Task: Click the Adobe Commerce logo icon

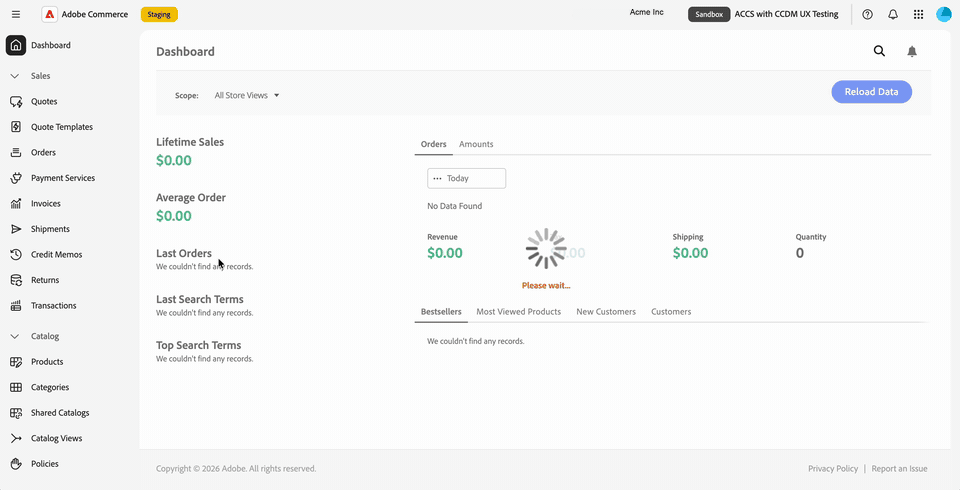Action: point(50,14)
